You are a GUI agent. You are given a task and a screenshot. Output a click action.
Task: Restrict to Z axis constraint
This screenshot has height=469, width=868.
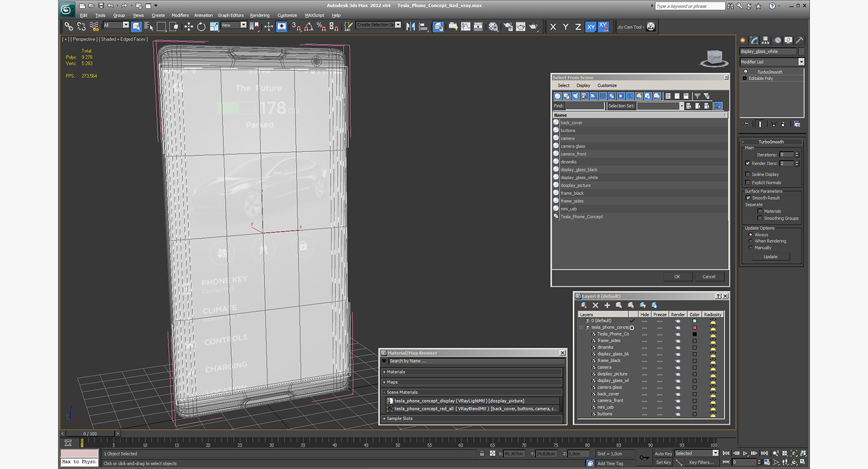[x=578, y=27]
